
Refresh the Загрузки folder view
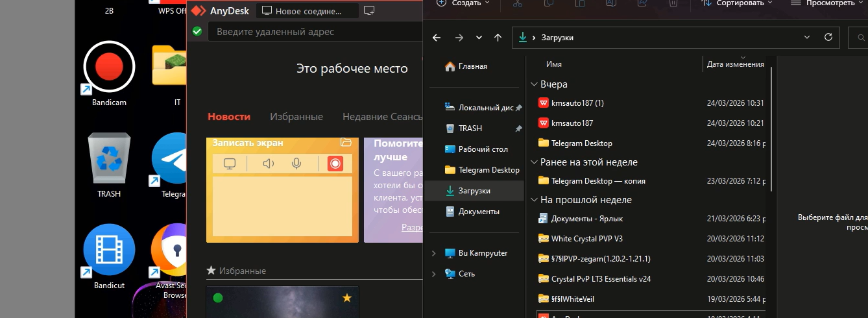coord(828,38)
